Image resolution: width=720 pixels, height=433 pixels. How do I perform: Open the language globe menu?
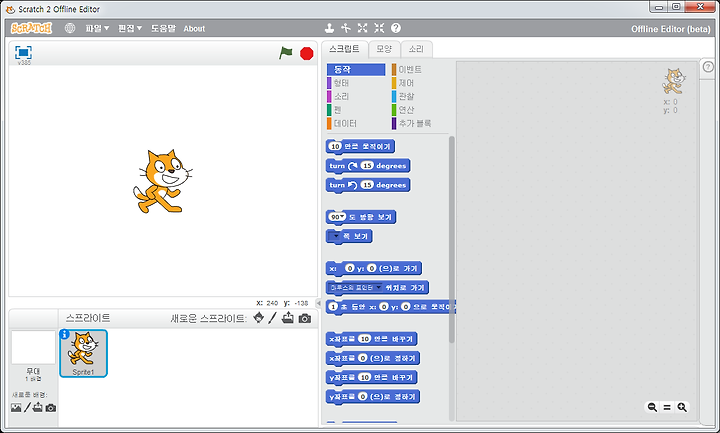[x=70, y=28]
